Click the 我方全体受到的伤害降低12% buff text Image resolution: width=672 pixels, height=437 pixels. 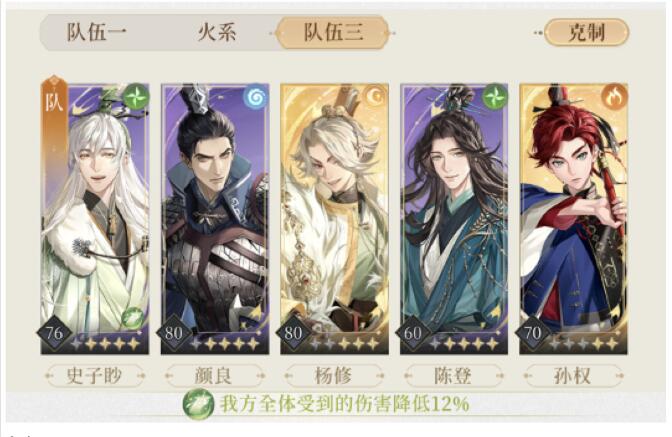tap(345, 404)
